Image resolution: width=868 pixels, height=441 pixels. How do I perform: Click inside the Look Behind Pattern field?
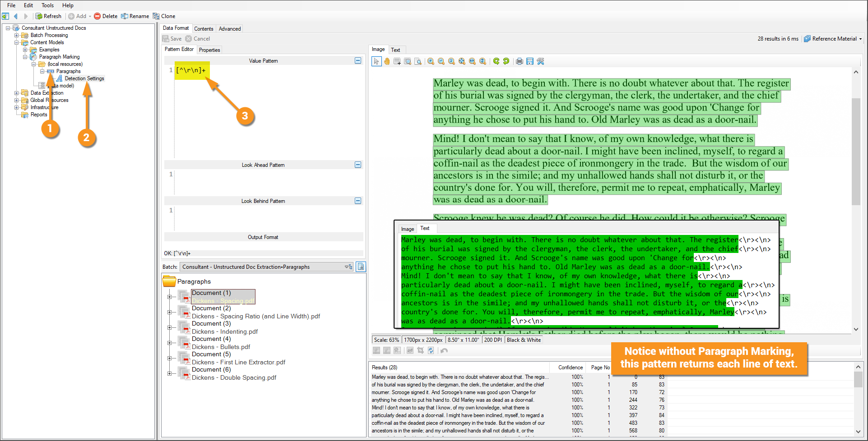[x=269, y=219]
